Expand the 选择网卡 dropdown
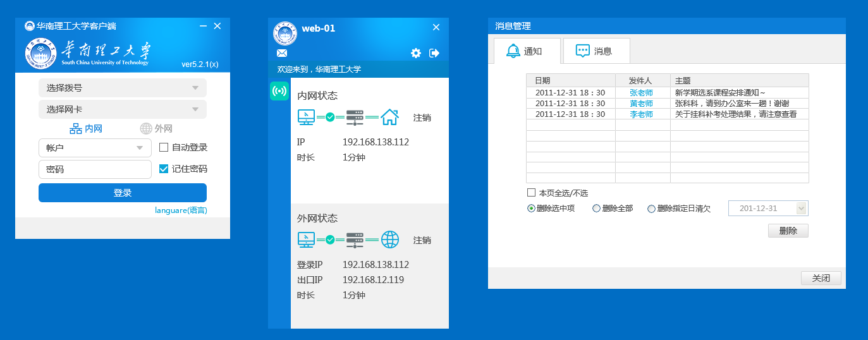This screenshot has height=340, width=868. (x=123, y=109)
